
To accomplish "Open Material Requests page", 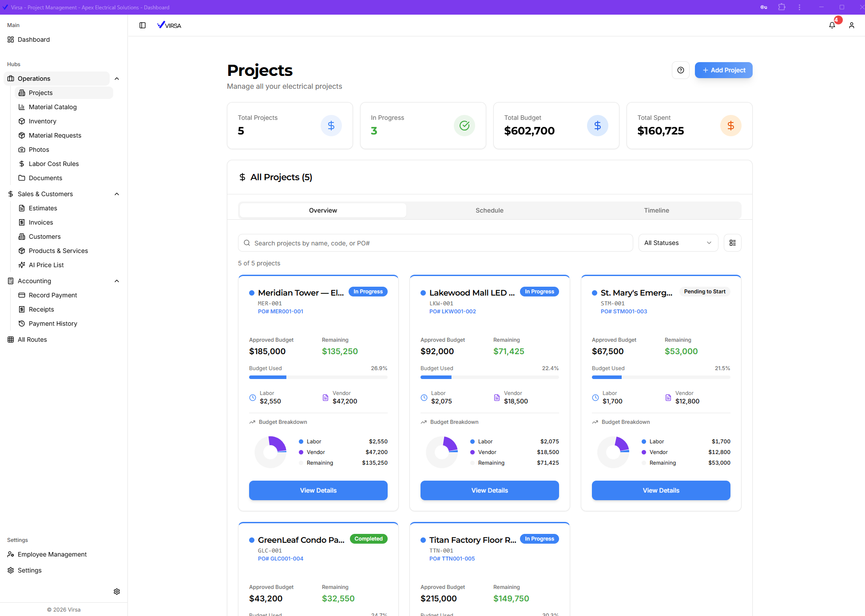I will 55,135.
